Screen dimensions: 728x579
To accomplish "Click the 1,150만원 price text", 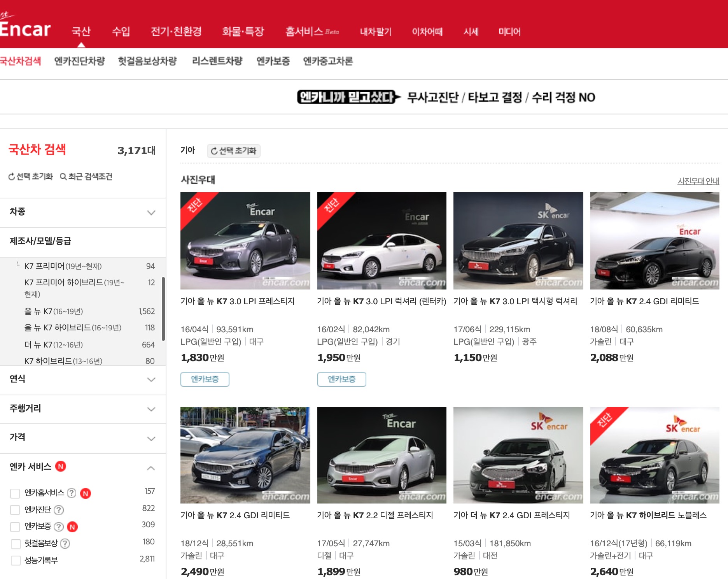I will pyautogui.click(x=476, y=358).
